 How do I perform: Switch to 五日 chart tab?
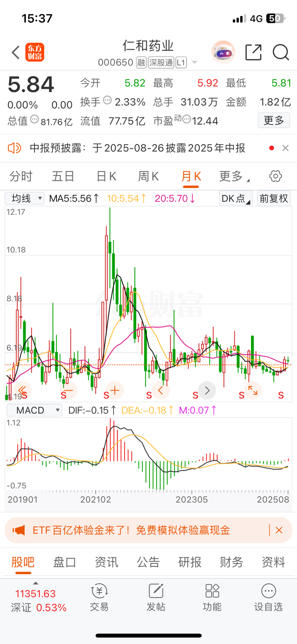(x=63, y=177)
